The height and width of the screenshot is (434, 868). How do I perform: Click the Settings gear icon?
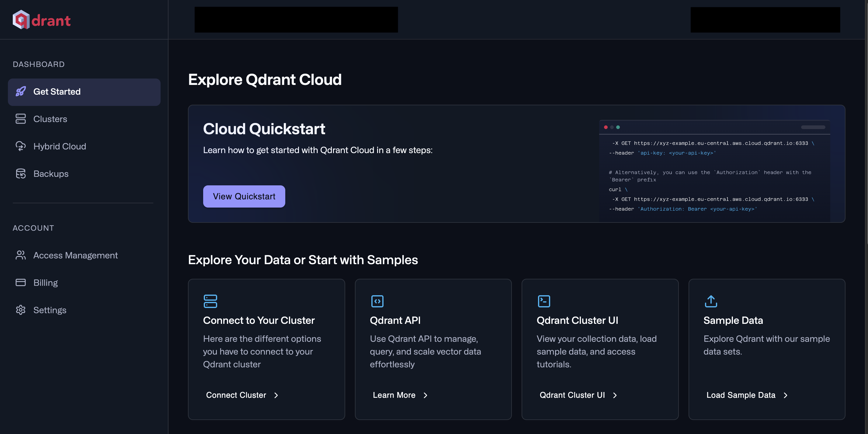pyautogui.click(x=21, y=310)
